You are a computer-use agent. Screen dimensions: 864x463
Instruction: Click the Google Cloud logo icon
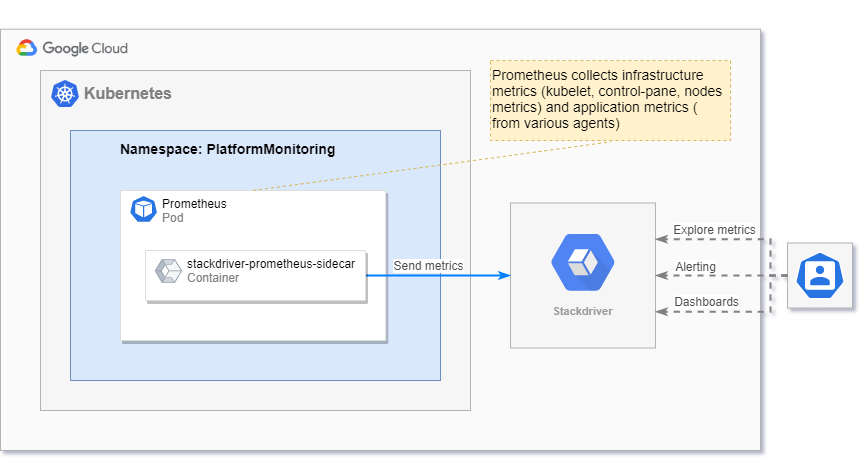pos(27,49)
